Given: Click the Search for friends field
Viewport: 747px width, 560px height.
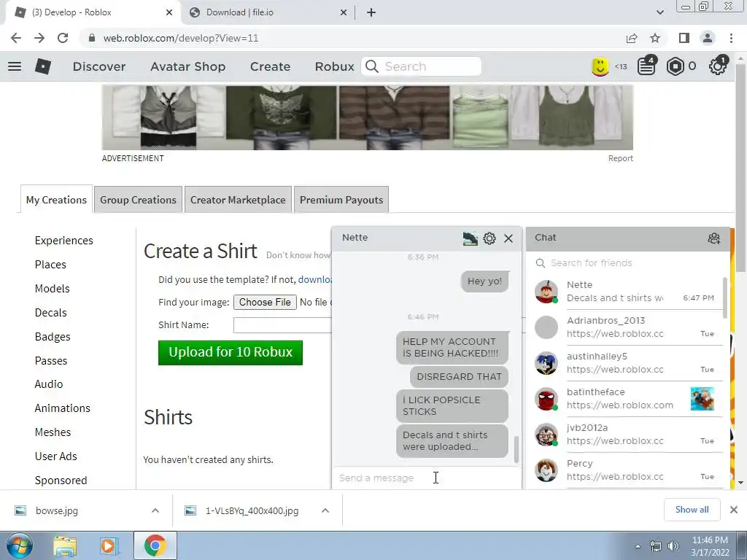Looking at the screenshot, I should click(628, 262).
